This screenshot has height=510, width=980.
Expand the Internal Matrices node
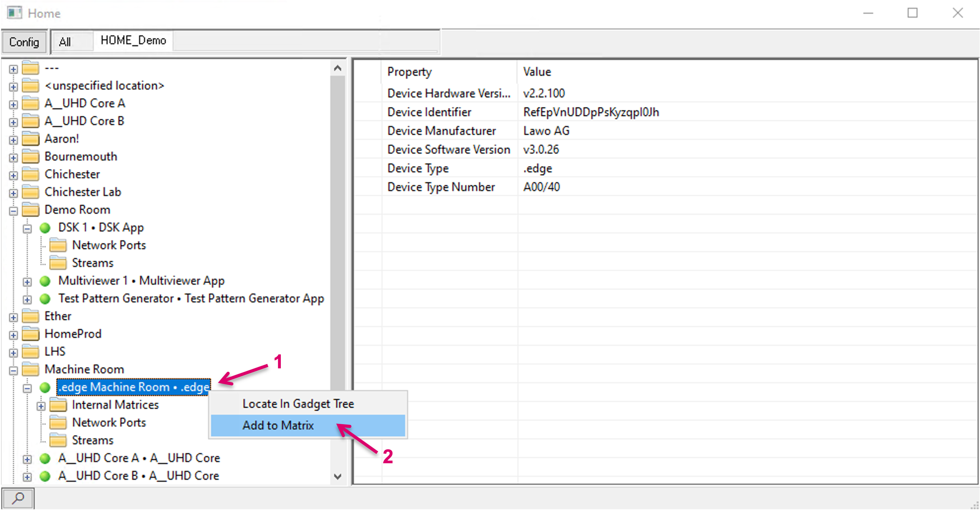click(x=41, y=406)
